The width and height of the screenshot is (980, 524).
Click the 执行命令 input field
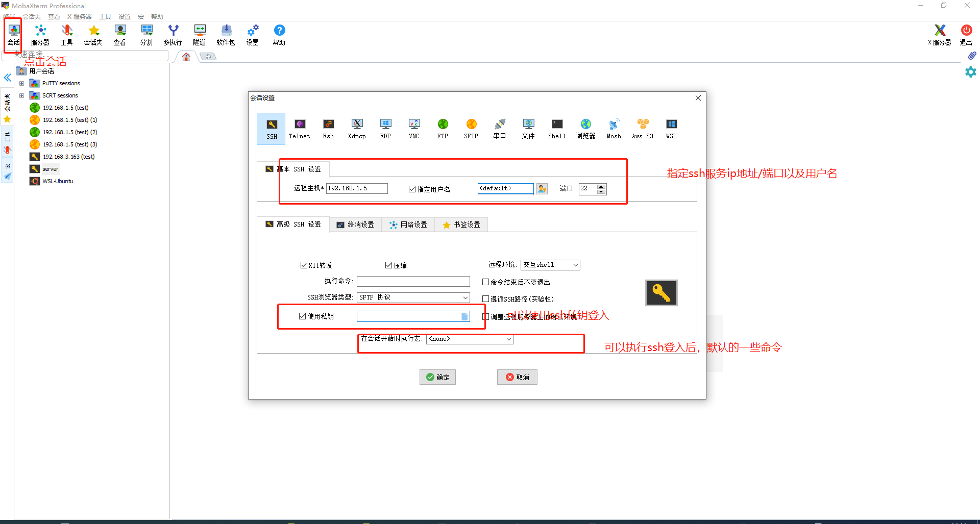coord(413,282)
